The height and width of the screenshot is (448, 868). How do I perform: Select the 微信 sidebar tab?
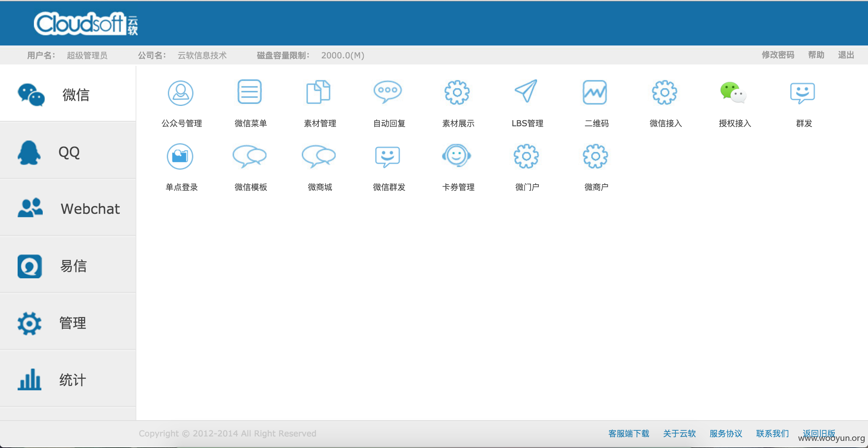(68, 94)
